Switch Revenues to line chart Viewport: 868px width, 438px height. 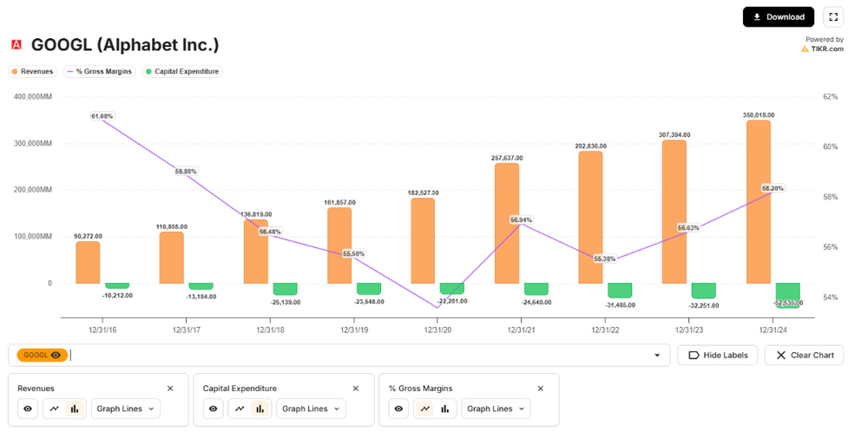click(54, 409)
